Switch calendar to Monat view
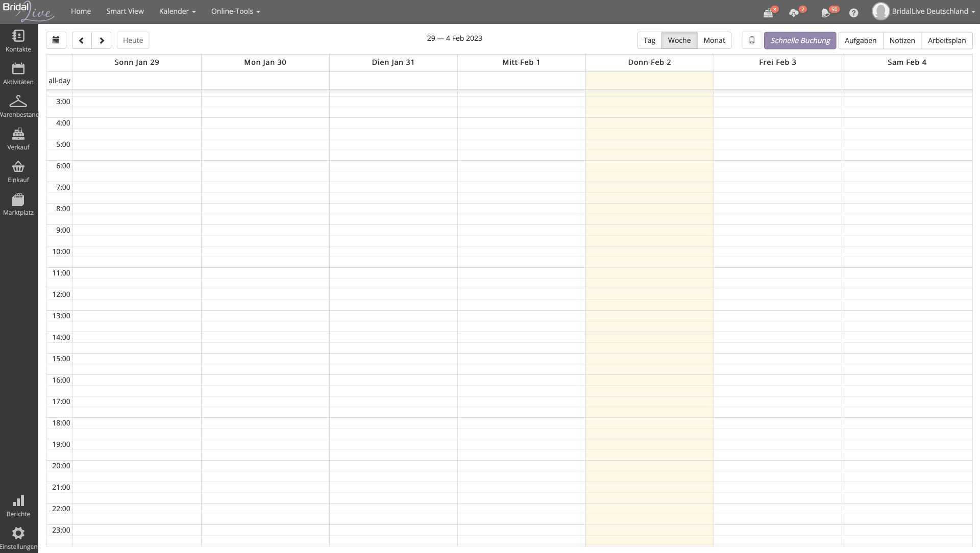This screenshot has width=980, height=553. (x=714, y=40)
